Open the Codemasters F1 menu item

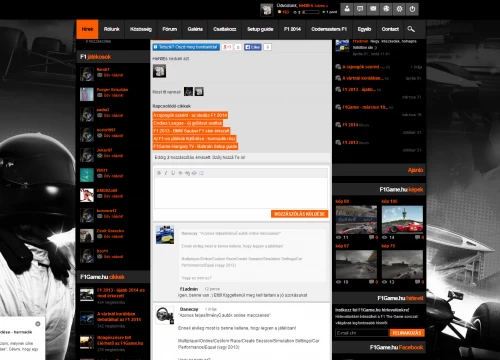tap(329, 29)
